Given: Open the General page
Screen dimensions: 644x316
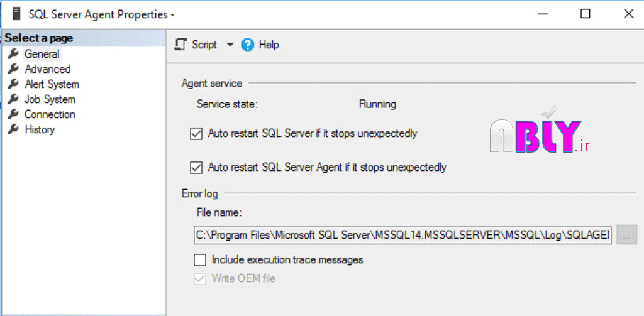Looking at the screenshot, I should tap(42, 54).
